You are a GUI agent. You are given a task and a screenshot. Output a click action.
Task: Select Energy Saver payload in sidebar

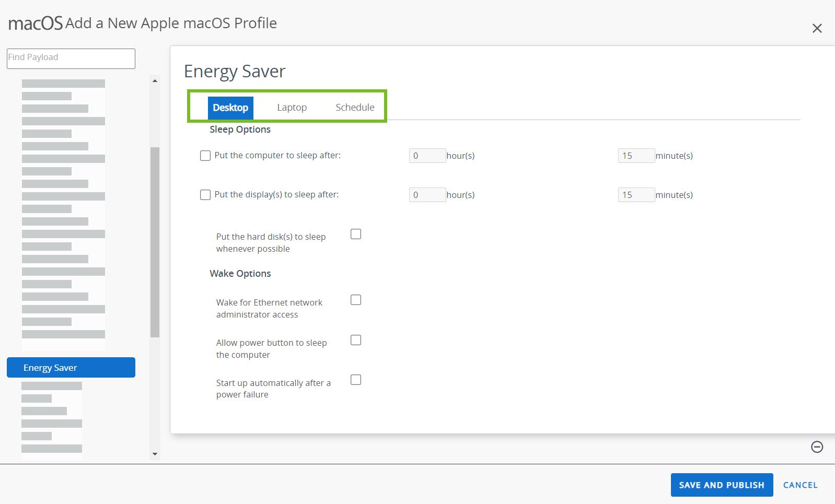[x=71, y=368]
